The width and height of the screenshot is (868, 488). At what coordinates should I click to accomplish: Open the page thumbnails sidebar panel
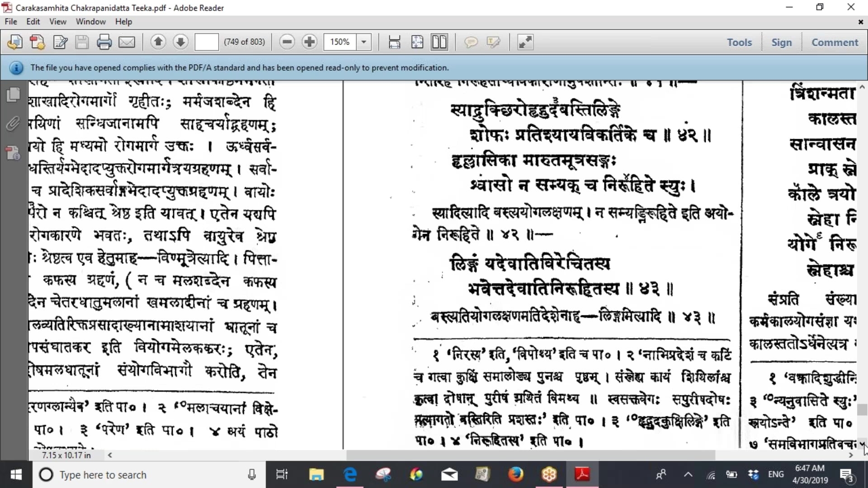13,94
